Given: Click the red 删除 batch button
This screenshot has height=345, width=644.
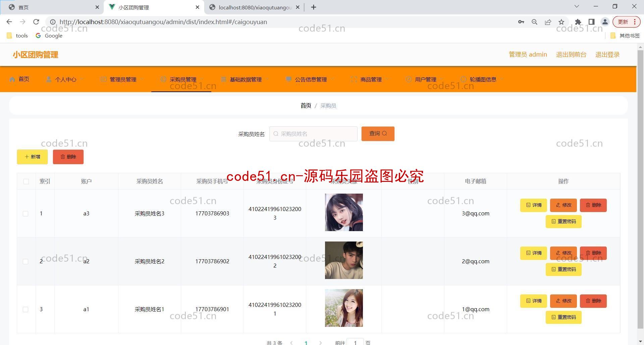Looking at the screenshot, I should pyautogui.click(x=68, y=157).
